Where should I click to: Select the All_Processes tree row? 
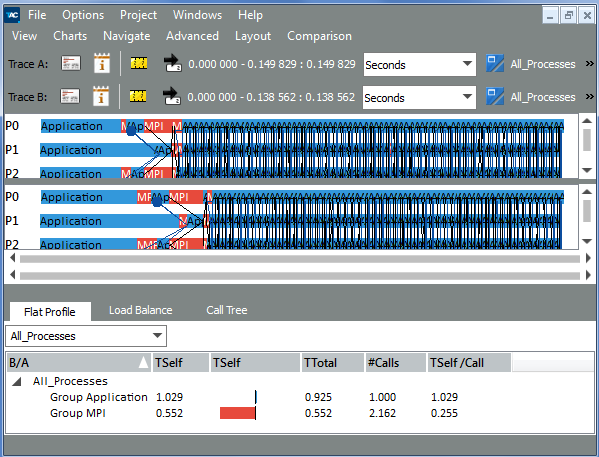coord(300,381)
